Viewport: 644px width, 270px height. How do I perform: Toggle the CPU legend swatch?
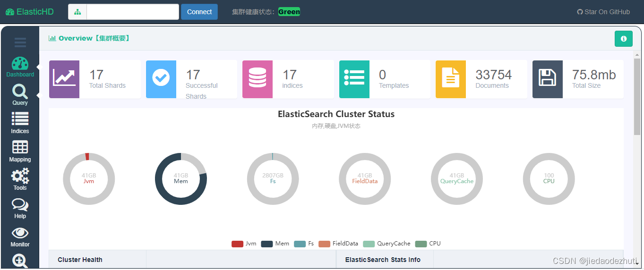click(x=421, y=244)
